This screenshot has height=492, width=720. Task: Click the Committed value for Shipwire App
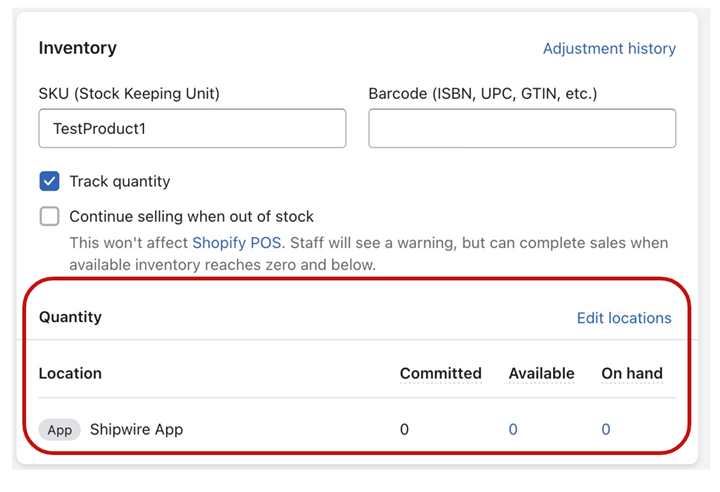(404, 430)
